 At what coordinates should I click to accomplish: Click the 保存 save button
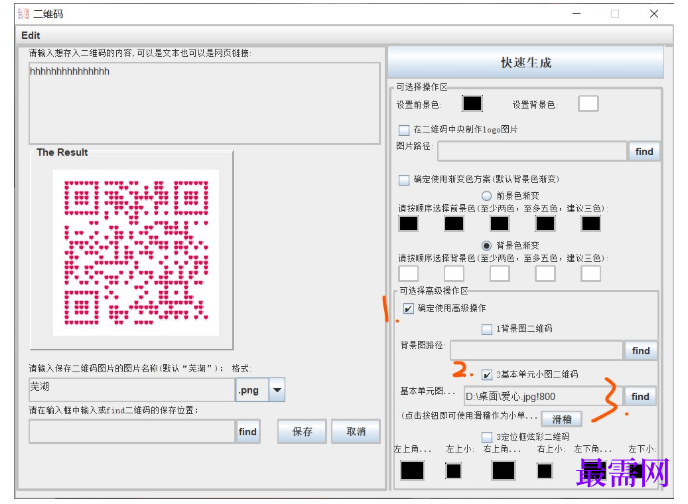(x=302, y=432)
